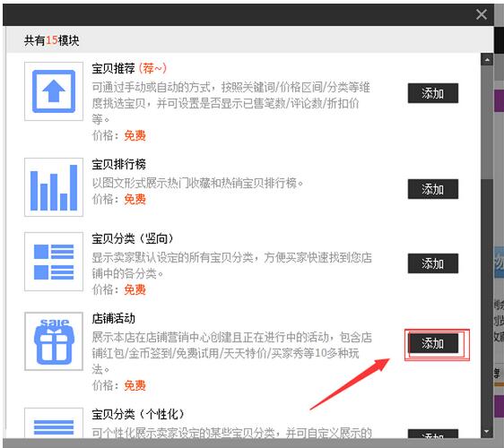
Task: Click the vertical scrollbar thumb
Action: 487,122
